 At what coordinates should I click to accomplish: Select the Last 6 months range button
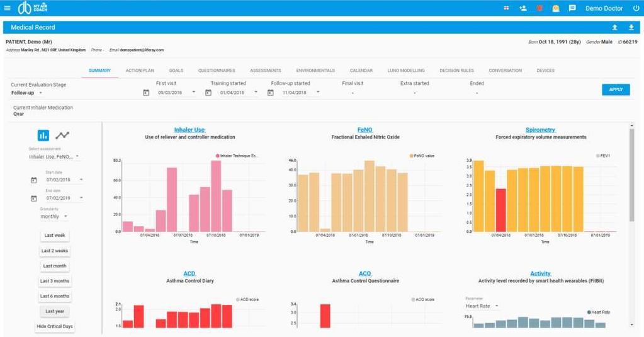click(x=55, y=296)
